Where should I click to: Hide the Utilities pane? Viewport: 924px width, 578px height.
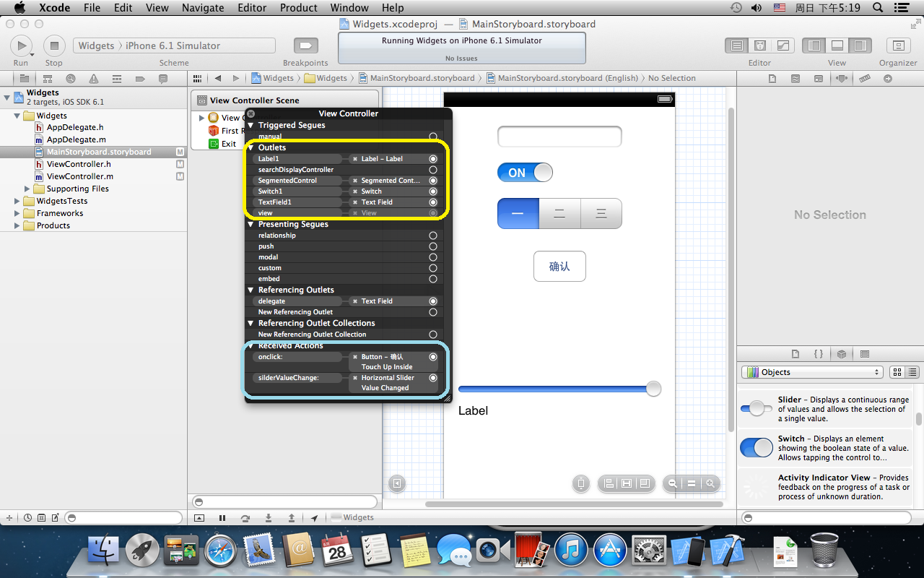tap(860, 46)
